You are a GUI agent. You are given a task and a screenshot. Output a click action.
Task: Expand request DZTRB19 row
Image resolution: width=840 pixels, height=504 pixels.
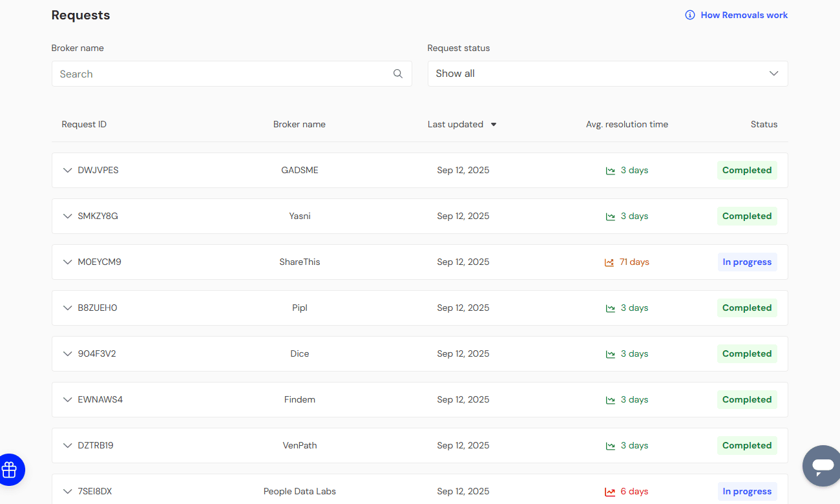[67, 446]
